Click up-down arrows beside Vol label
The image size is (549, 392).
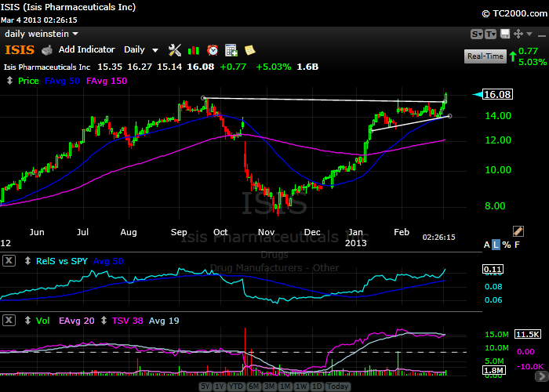pyautogui.click(x=27, y=320)
